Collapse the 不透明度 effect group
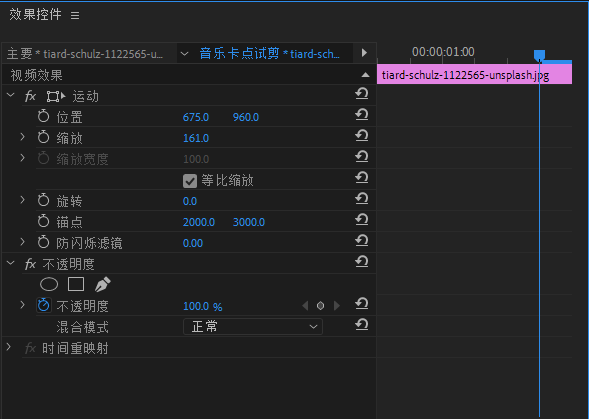Viewport: 589px width, 419px height. point(11,263)
